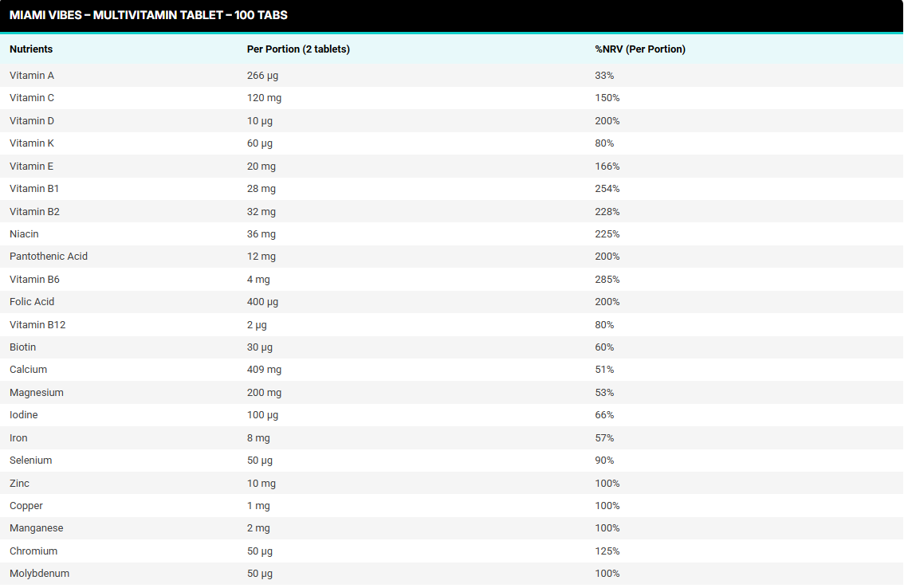904x588 pixels.
Task: Click the Vitamin C 120 mg value
Action: coord(264,98)
